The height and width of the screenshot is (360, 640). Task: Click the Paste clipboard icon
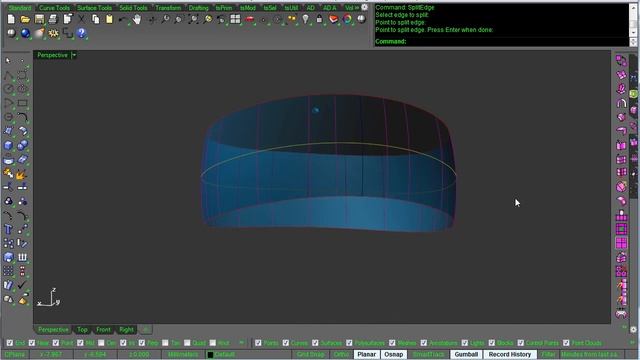(109, 19)
